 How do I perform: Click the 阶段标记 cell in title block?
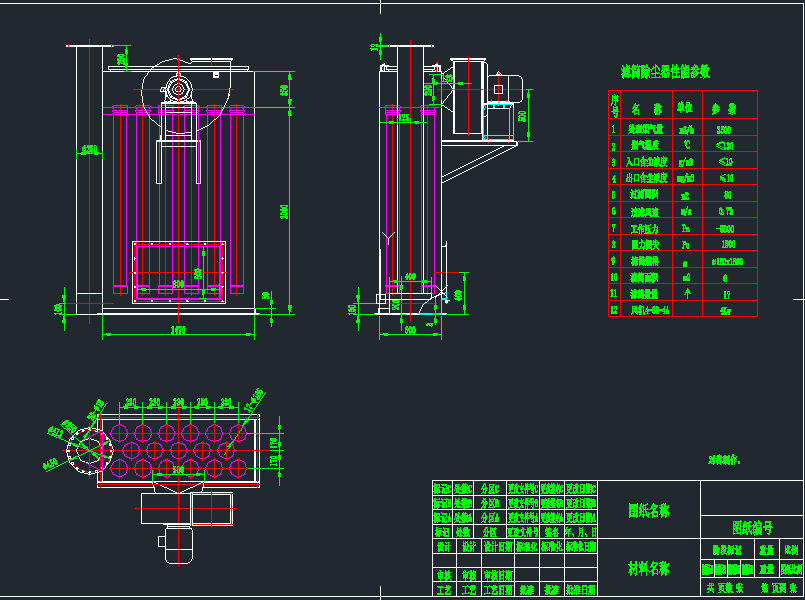point(726,550)
